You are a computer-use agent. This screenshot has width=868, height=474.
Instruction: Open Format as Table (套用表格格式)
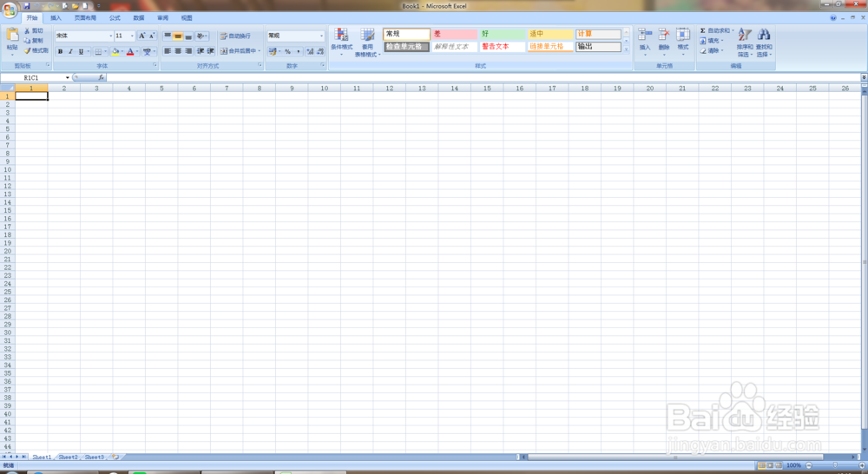coord(367,42)
